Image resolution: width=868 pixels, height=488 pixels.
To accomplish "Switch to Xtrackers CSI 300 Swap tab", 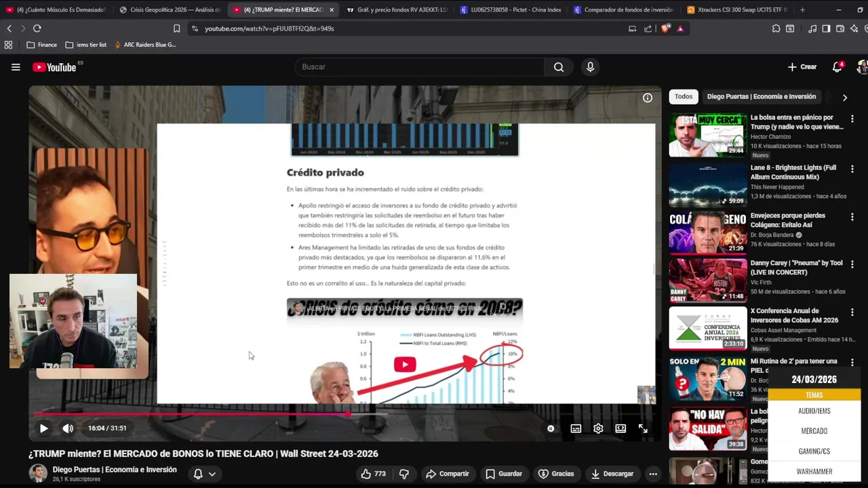I will (737, 9).
